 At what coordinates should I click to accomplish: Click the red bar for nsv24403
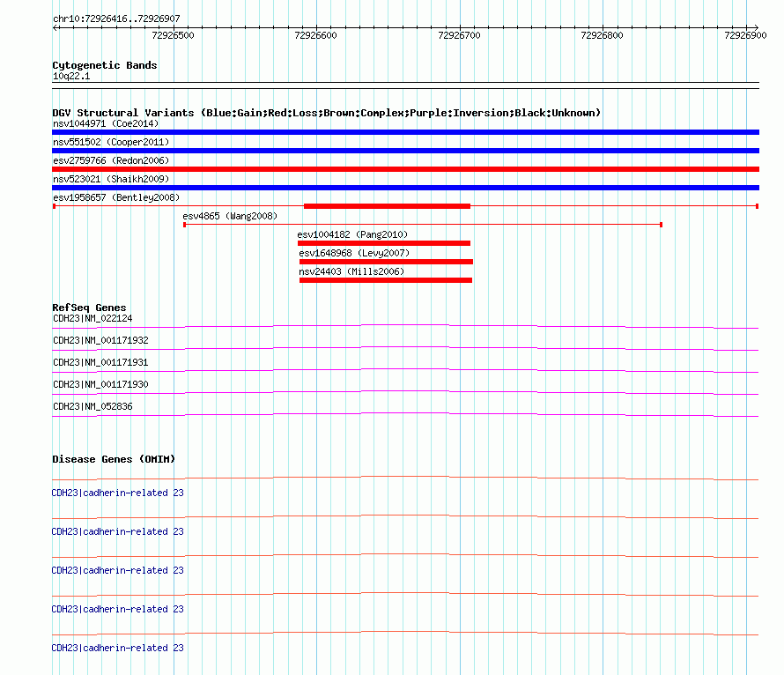tap(386, 280)
